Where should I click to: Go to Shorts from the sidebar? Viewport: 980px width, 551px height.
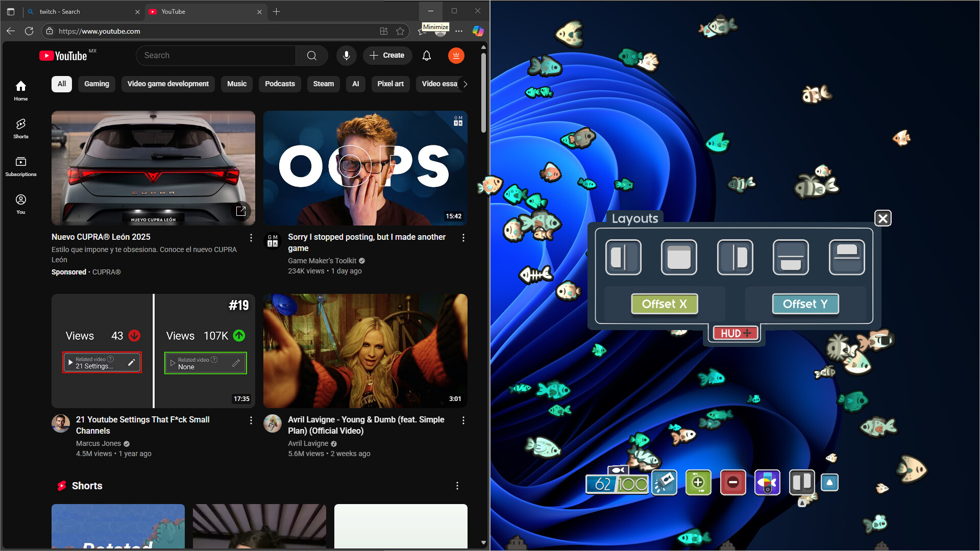tap(20, 129)
